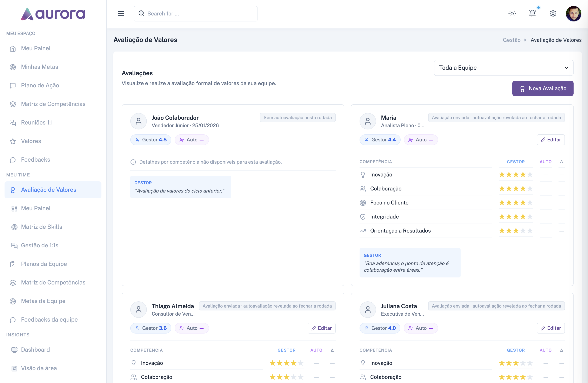The image size is (588, 383).
Task: Click Juliana Costa's Gestor 4.0 badge
Action: tap(380, 328)
